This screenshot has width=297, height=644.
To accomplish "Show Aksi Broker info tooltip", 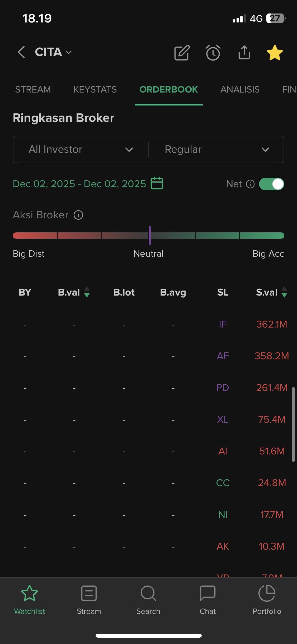I will (x=78, y=215).
